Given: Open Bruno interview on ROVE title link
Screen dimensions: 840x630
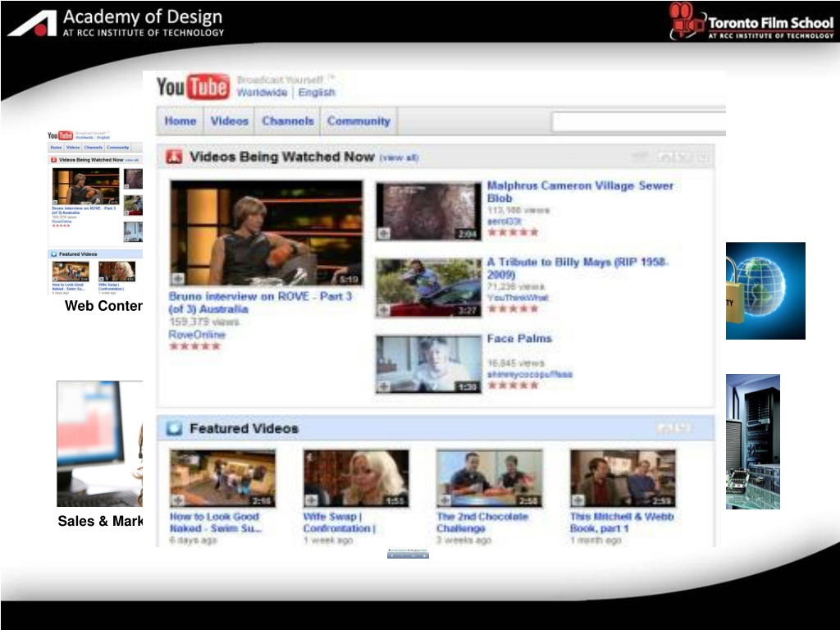Looking at the screenshot, I should [x=260, y=303].
